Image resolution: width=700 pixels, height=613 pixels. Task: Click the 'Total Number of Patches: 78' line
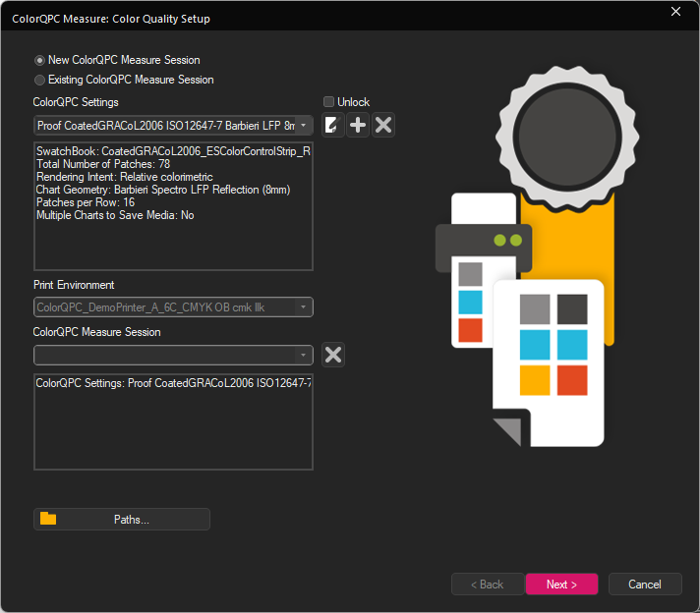(103, 164)
